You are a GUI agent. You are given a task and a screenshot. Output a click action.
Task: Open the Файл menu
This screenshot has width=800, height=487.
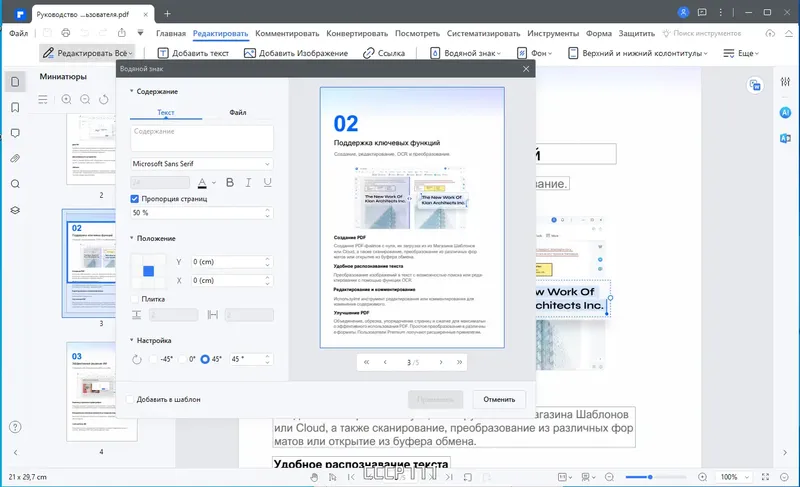[x=18, y=34]
